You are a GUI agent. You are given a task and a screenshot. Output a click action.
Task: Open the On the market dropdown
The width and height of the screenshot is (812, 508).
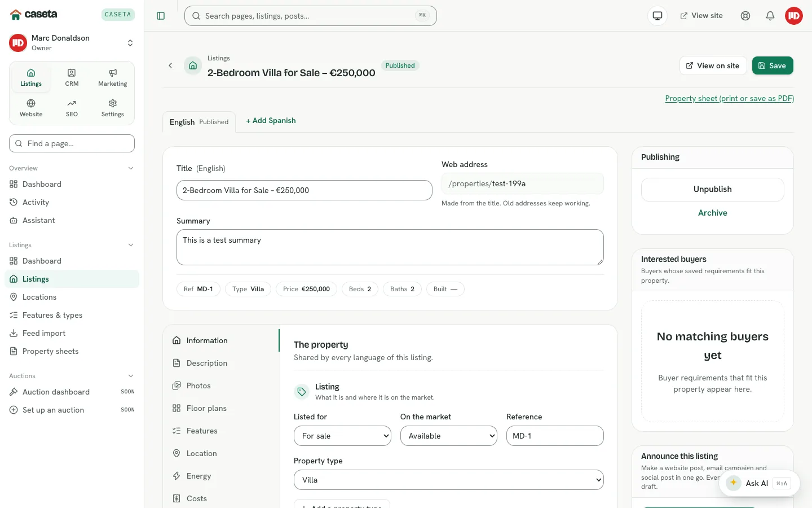click(449, 436)
